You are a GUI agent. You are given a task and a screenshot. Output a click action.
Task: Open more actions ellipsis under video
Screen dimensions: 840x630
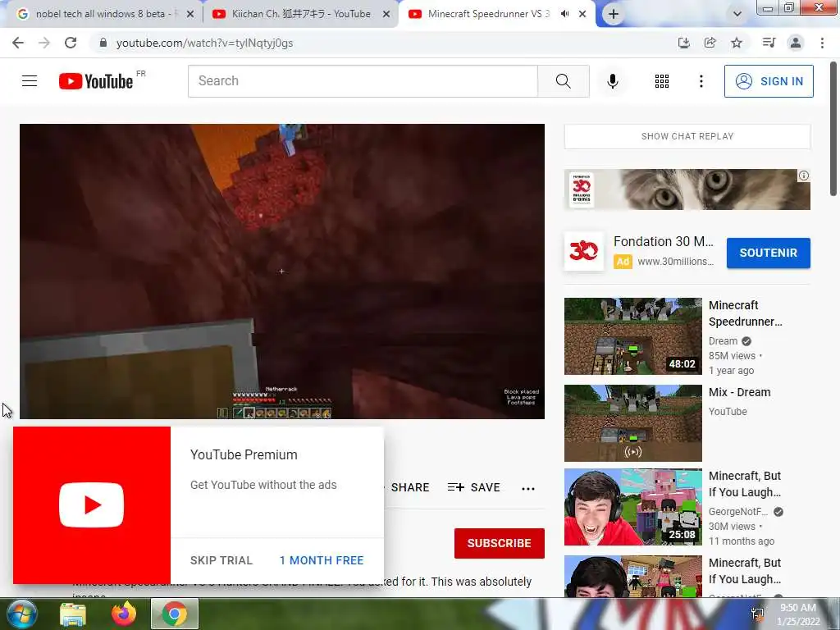click(528, 488)
